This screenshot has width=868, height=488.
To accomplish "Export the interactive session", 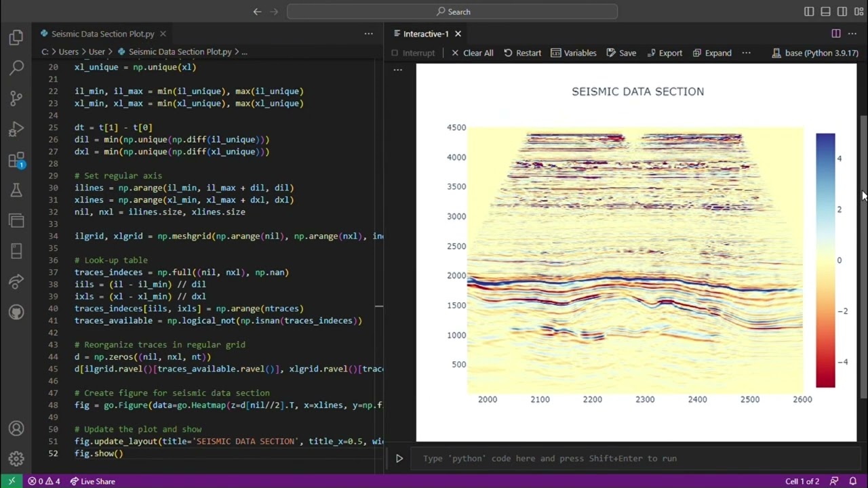I will click(665, 53).
